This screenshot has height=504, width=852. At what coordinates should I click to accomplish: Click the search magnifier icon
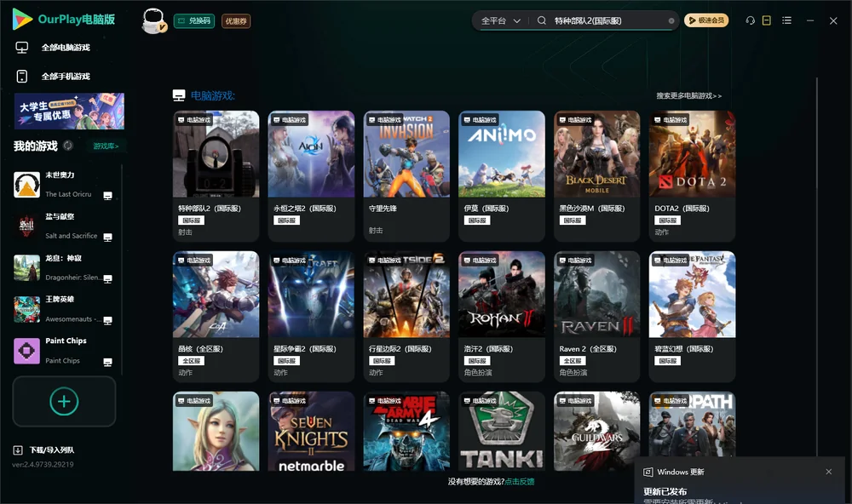point(542,20)
